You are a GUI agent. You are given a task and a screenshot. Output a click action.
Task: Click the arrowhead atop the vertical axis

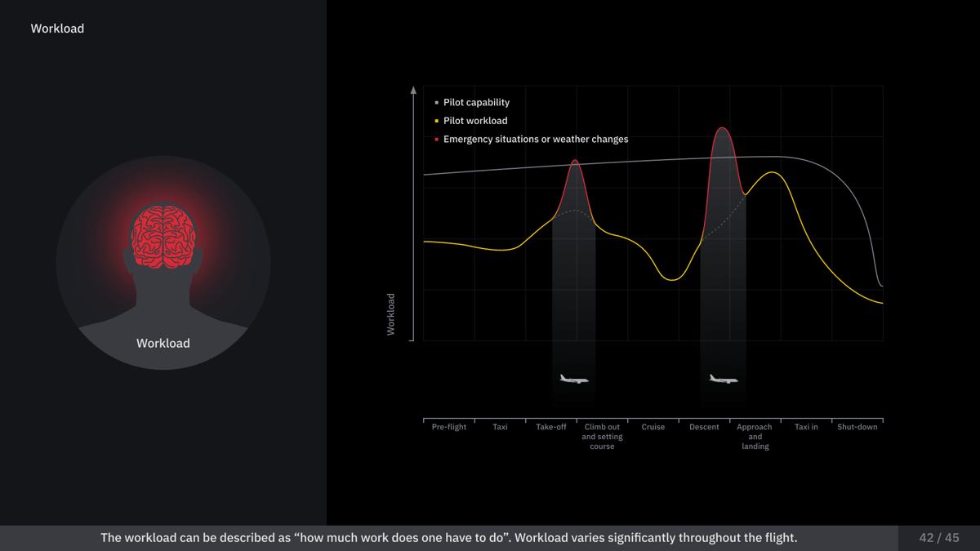[413, 90]
